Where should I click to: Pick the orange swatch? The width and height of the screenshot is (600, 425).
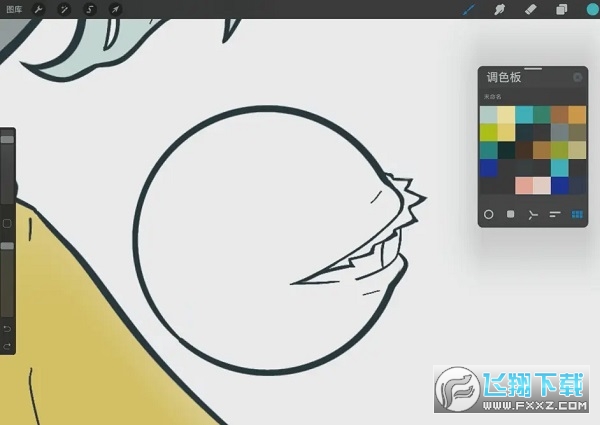pyautogui.click(x=577, y=115)
